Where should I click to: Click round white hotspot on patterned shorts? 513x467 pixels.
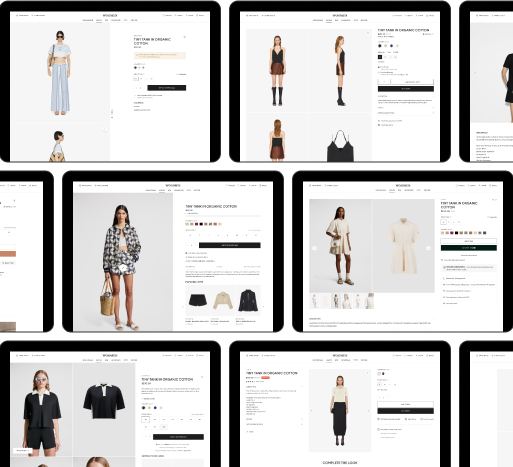123,267
